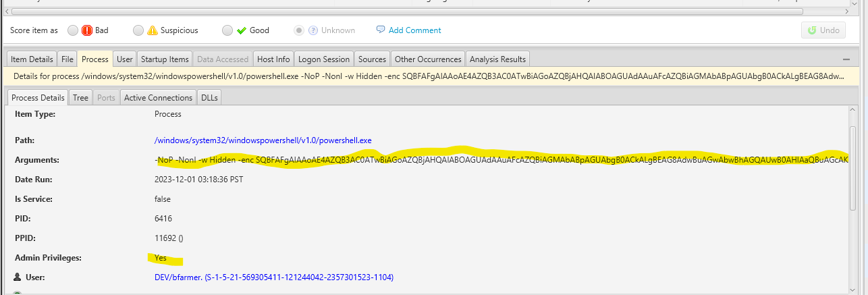Click the user icon beside User label

click(18, 277)
